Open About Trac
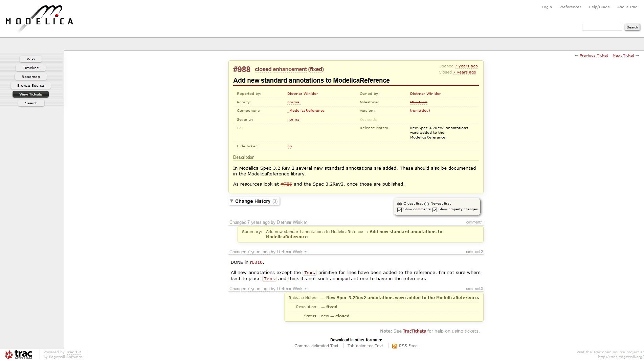 (x=627, y=7)
